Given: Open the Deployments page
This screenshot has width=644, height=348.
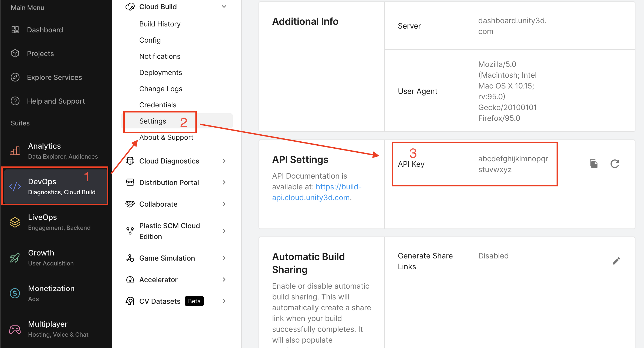Looking at the screenshot, I should [161, 73].
